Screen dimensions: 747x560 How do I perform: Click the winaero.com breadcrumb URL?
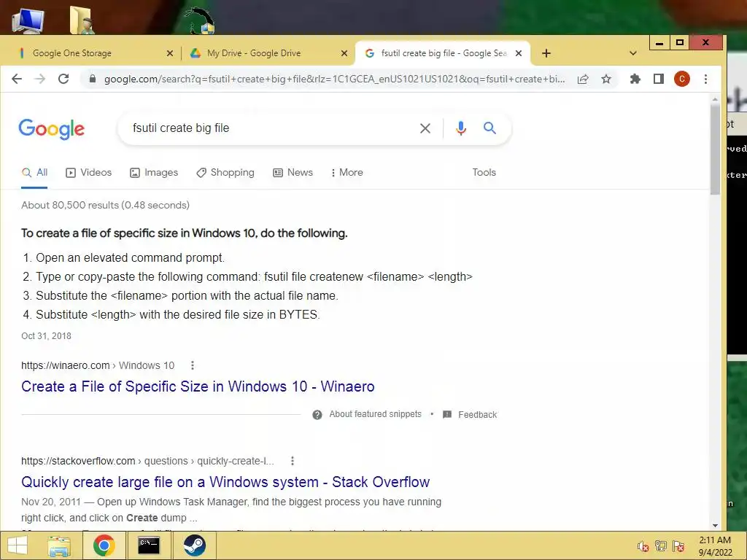coord(98,365)
